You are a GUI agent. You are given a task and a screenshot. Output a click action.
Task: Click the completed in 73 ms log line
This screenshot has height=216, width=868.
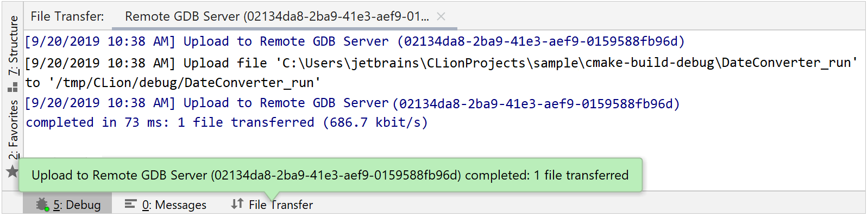[227, 122]
